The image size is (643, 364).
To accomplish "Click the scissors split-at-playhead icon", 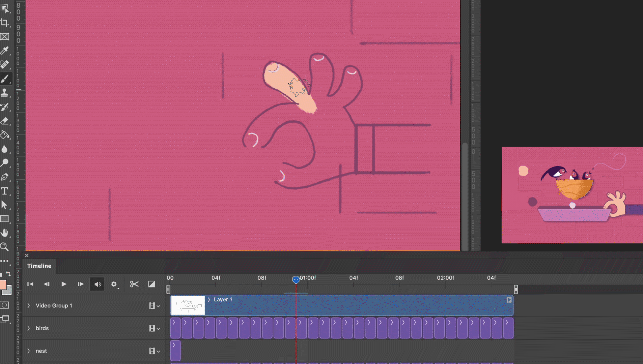I will coord(134,284).
